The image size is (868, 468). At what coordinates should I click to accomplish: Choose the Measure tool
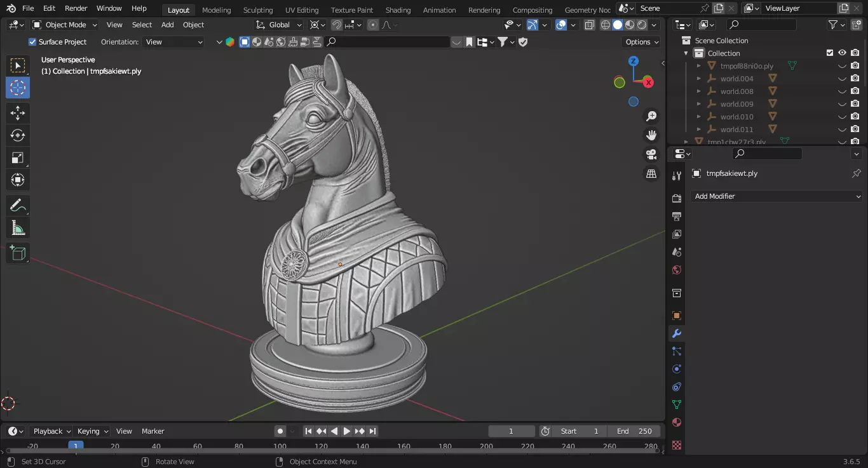[18, 227]
